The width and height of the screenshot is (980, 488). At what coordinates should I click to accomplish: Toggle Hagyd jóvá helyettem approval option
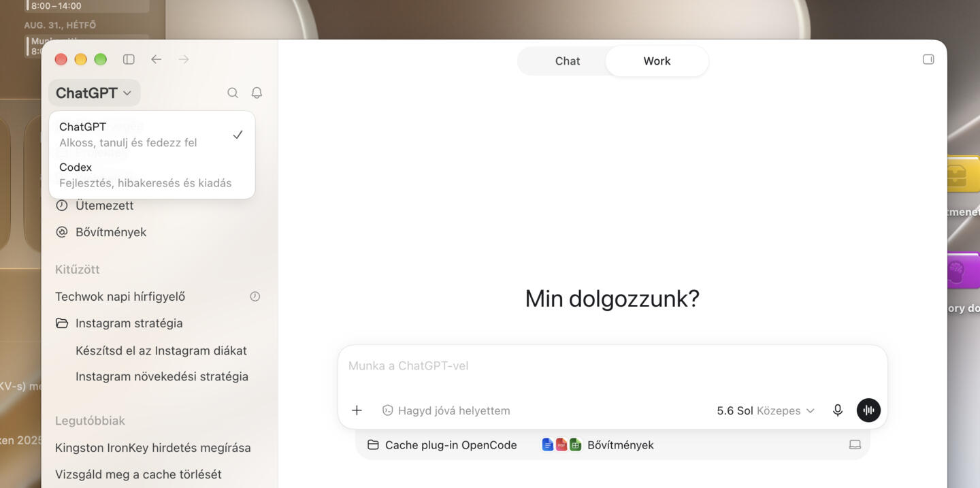coord(446,410)
